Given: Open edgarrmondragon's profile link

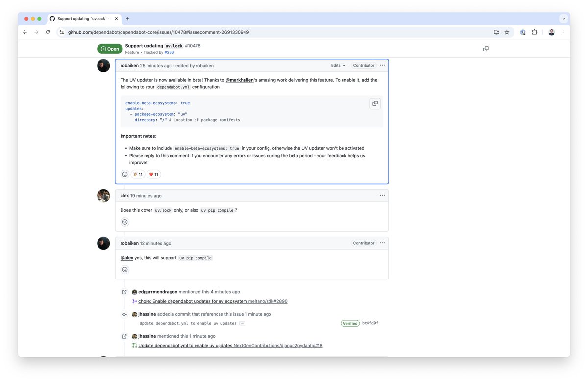Looking at the screenshot, I should pos(158,292).
